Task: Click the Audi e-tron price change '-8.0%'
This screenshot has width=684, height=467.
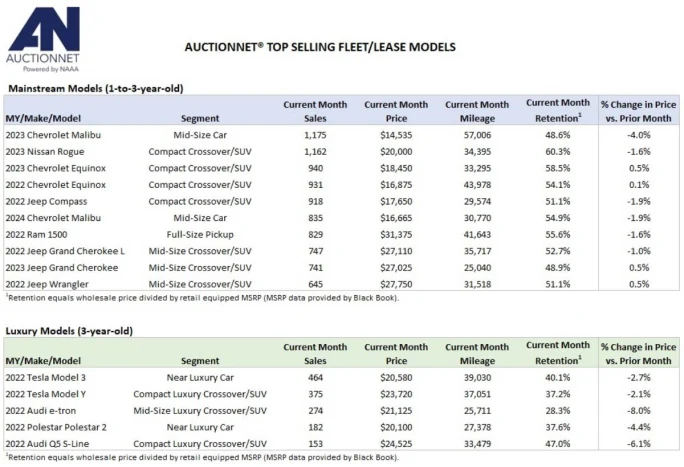Action: (x=639, y=411)
